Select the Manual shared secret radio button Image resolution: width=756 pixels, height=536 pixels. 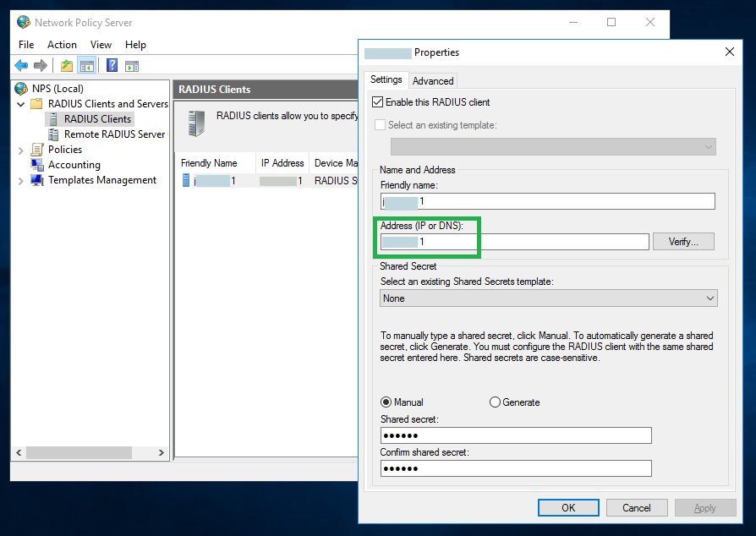pyautogui.click(x=386, y=402)
